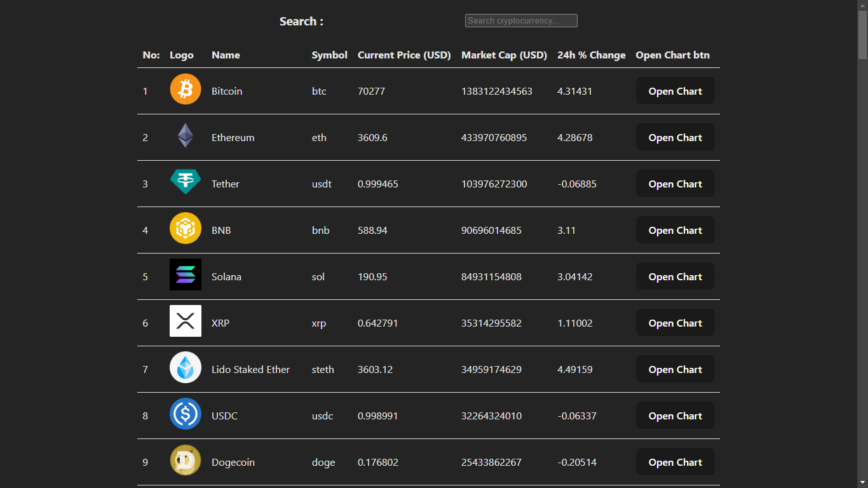This screenshot has width=868, height=488.
Task: Open the USDC chart
Action: (x=675, y=416)
